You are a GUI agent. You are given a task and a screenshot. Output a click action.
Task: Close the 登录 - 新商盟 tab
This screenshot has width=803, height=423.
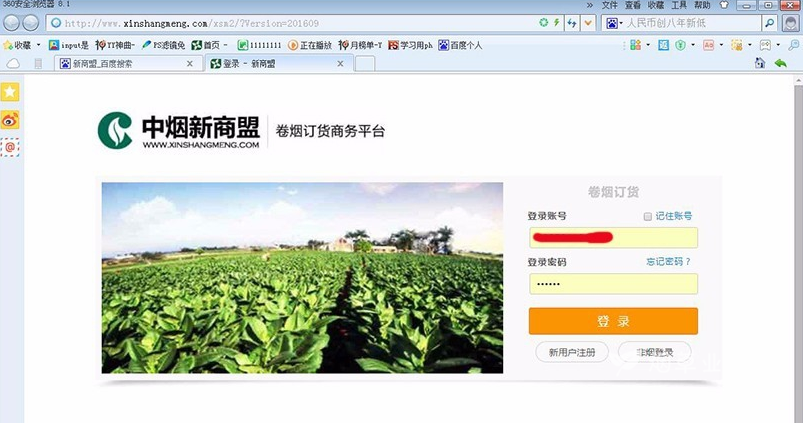pos(340,64)
